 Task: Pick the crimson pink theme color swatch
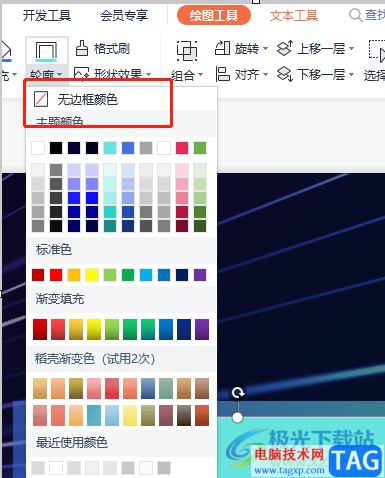click(182, 148)
